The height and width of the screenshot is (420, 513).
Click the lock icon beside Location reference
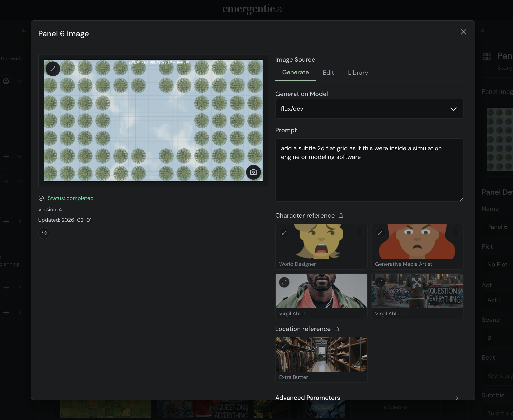pyautogui.click(x=337, y=329)
